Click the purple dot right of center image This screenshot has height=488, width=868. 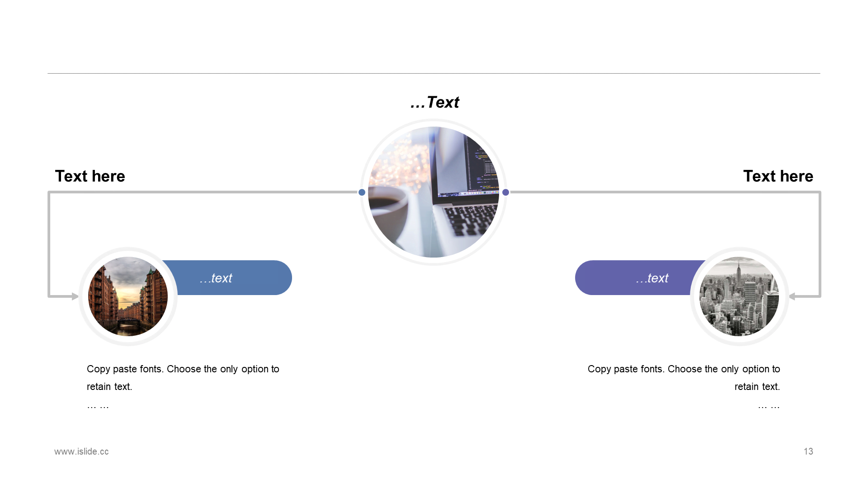point(506,192)
